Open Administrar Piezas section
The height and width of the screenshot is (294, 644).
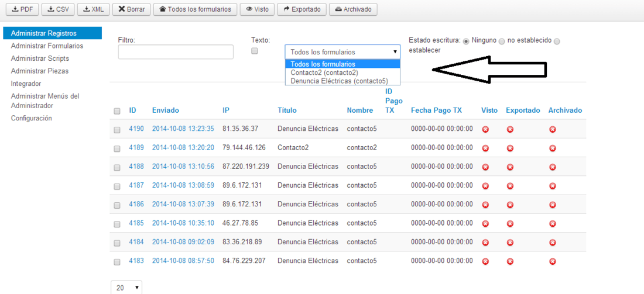click(40, 71)
